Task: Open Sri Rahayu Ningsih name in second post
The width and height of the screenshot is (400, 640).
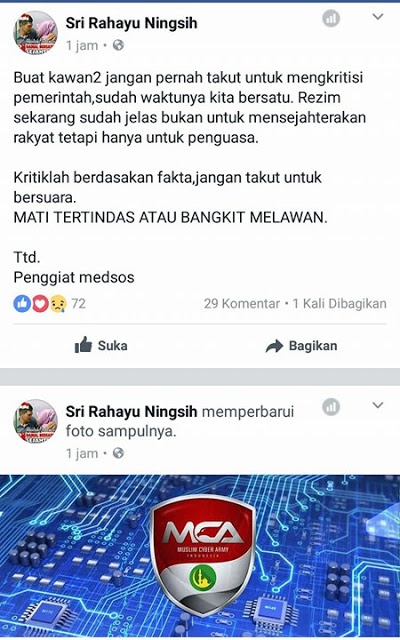Action: [131, 411]
